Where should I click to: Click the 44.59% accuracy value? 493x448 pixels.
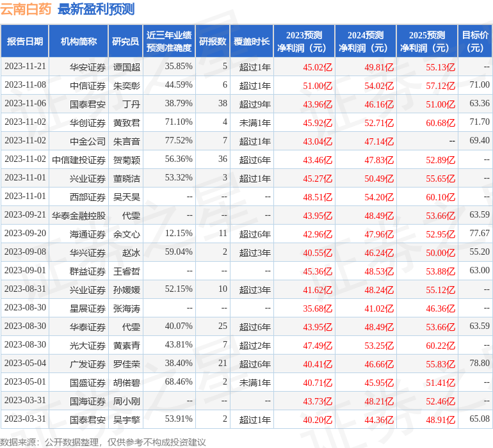(179, 85)
